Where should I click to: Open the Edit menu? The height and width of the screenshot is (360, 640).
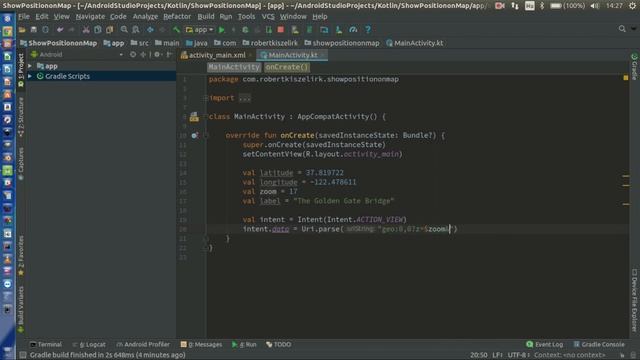pos(42,17)
